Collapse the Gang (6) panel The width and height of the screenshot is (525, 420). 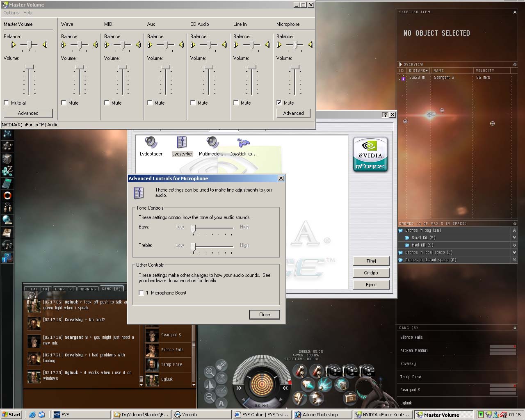click(515, 328)
